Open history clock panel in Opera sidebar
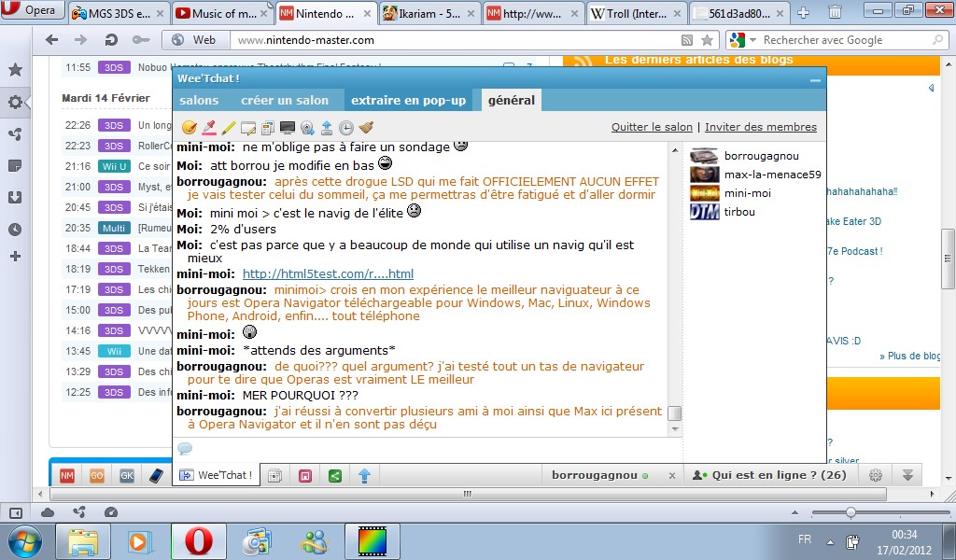Viewport: 956px width, 560px height. (15, 230)
